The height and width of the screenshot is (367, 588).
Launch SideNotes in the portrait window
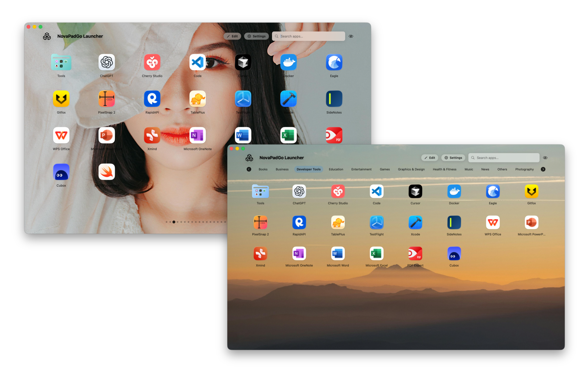[334, 99]
